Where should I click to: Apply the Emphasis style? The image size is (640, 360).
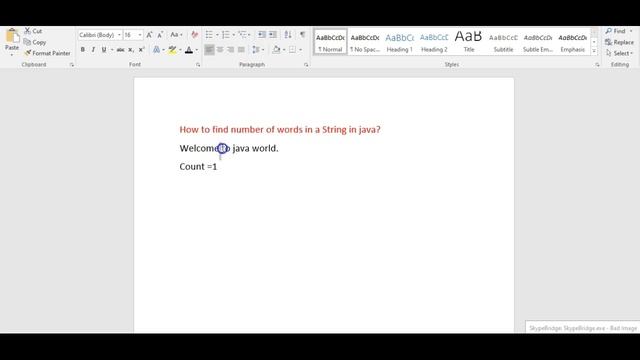pos(573,42)
